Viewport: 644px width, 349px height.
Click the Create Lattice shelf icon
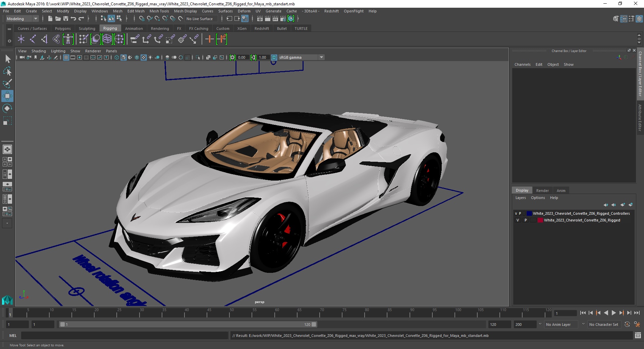(107, 39)
